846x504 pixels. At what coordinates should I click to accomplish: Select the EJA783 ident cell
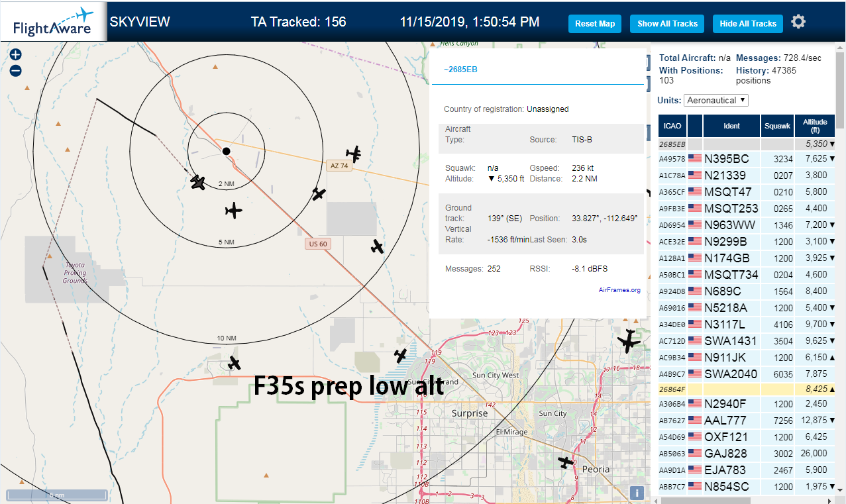pyautogui.click(x=731, y=470)
